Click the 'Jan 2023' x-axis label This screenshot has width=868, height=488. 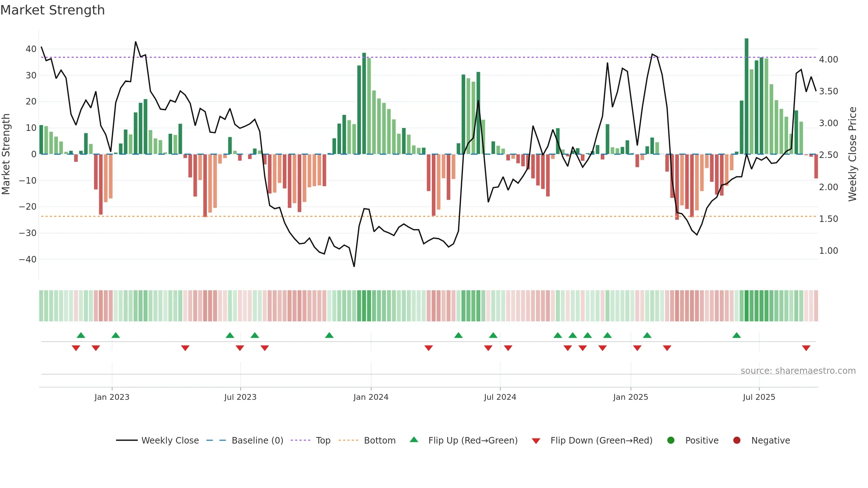pos(112,397)
